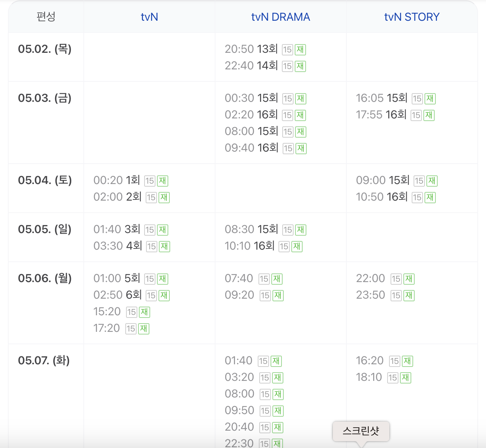This screenshot has width=486, height=448.
Task: Open the tvN channel schedule
Action: coord(149,17)
